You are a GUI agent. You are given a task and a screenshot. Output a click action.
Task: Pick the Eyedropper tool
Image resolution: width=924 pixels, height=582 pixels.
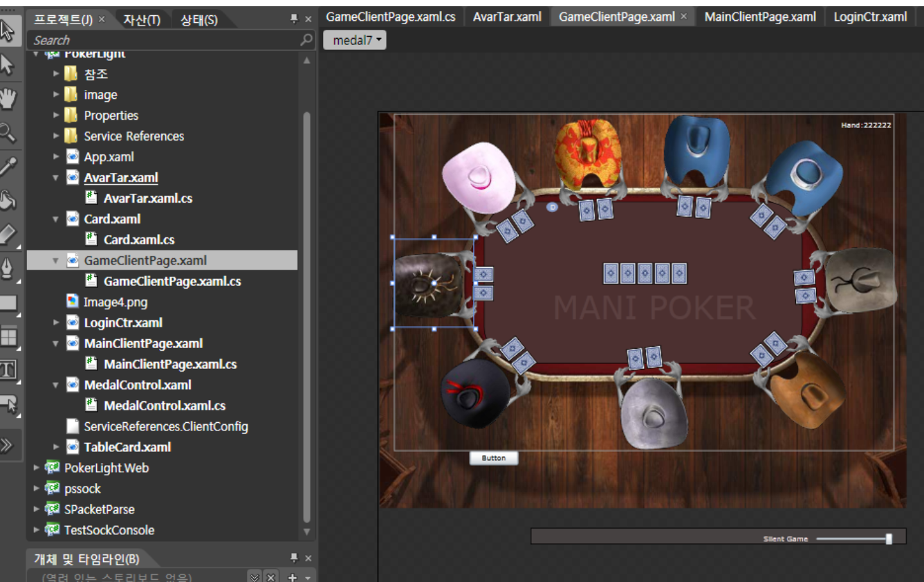8,166
